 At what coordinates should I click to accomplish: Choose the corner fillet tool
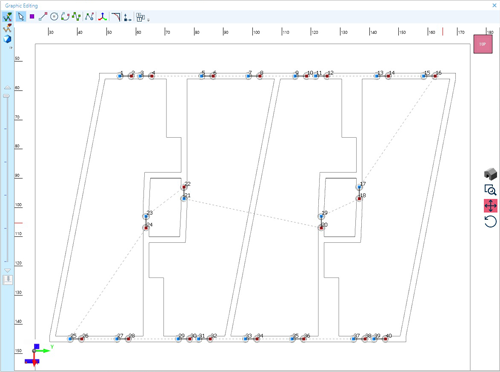[116, 16]
